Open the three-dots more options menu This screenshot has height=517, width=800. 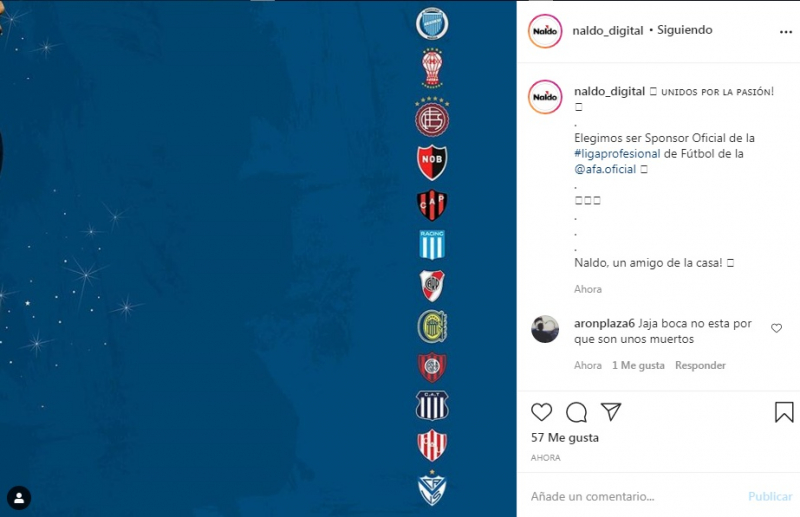(x=786, y=32)
